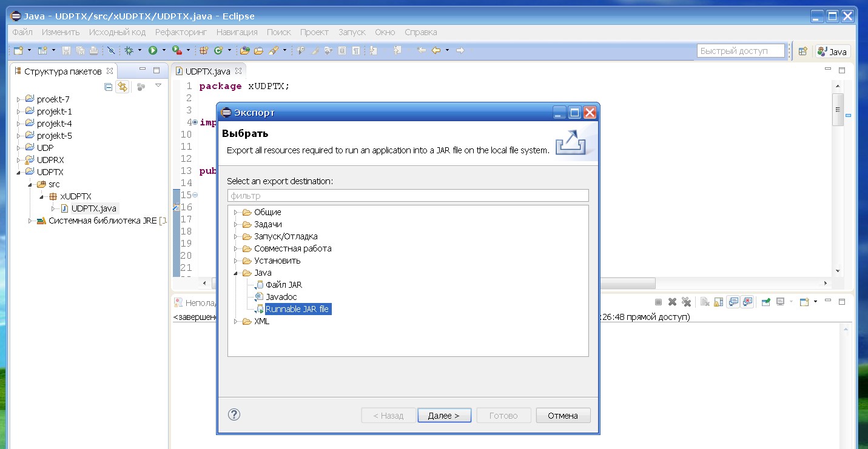The width and height of the screenshot is (868, 449).
Task: Click the New Java Package toolbar icon
Action: 204,51
